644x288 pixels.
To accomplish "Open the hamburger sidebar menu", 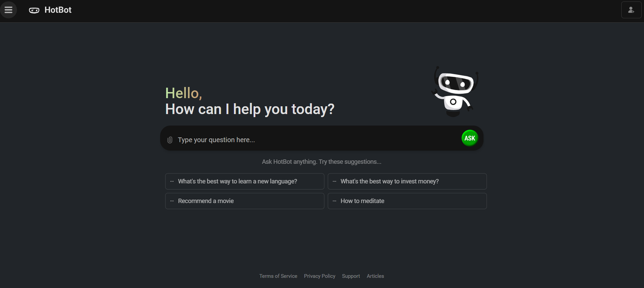I will click(8, 10).
